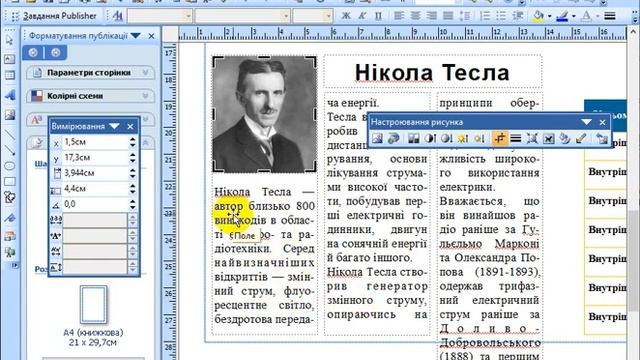Viewport: 640px width, 360px height.
Task: Click Завдання Publisher button
Action: click(x=54, y=16)
